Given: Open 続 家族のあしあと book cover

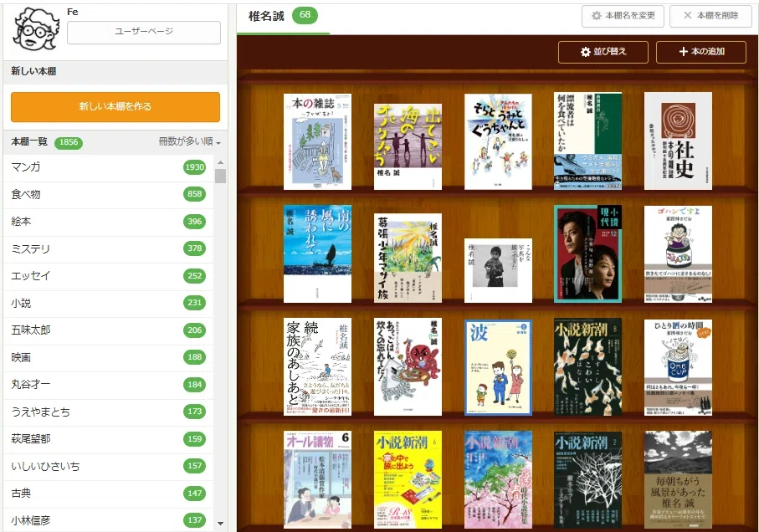Looking at the screenshot, I should tap(317, 367).
